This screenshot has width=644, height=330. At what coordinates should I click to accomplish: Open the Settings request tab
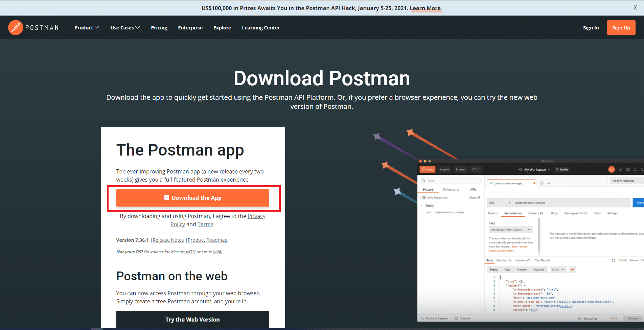tap(612, 213)
